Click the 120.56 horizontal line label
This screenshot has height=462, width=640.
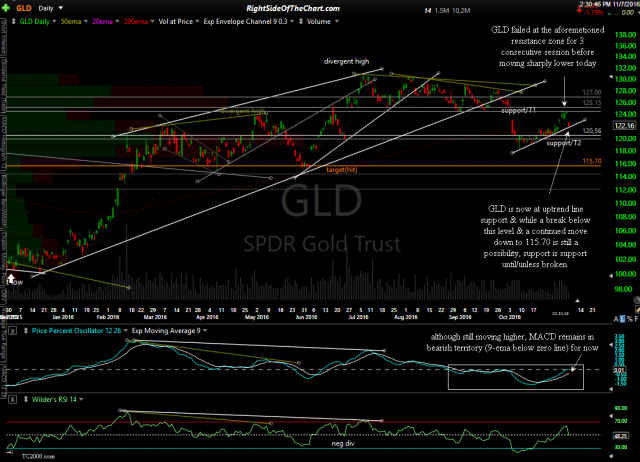pyautogui.click(x=592, y=131)
